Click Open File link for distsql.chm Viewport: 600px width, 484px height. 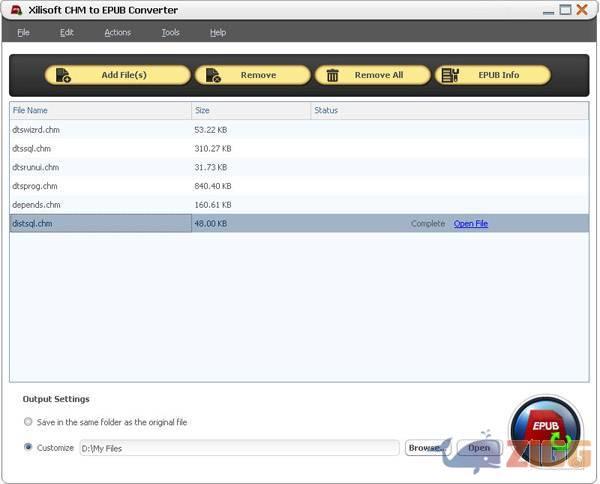[x=471, y=223]
